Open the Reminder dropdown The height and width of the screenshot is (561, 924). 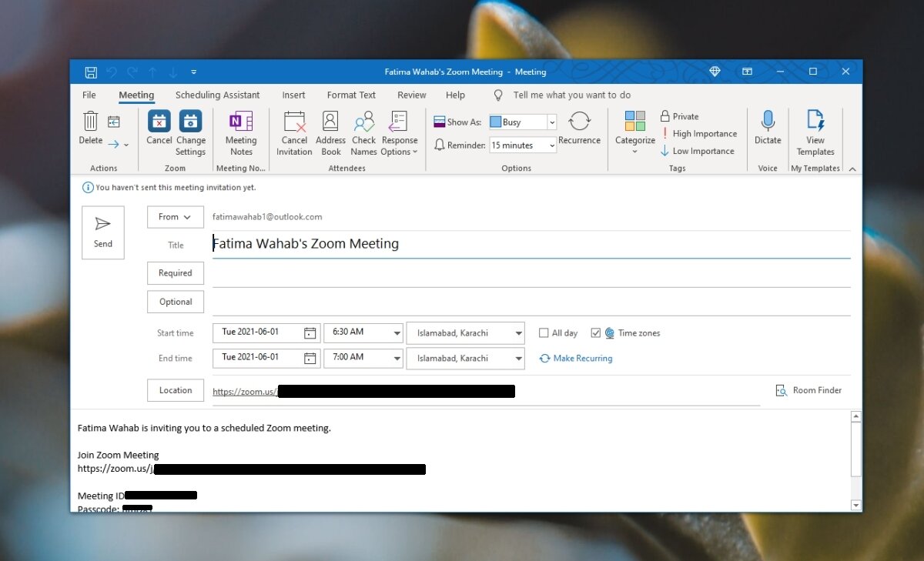coord(550,145)
